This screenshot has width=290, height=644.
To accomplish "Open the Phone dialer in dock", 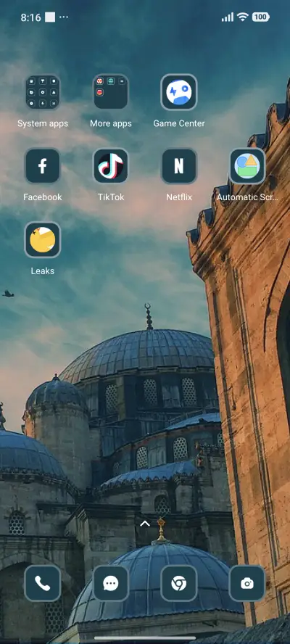I will pyautogui.click(x=43, y=583).
